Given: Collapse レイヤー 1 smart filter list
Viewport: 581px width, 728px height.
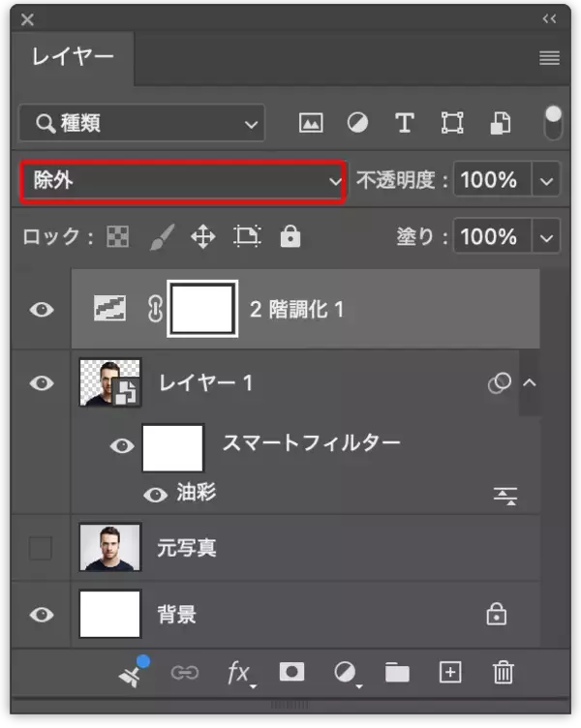Looking at the screenshot, I should (x=530, y=383).
